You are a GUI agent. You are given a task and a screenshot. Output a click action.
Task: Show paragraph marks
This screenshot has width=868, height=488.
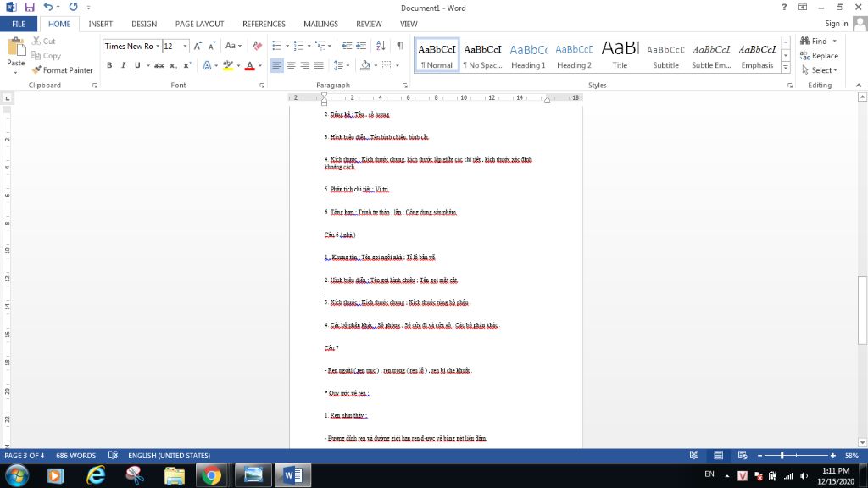(400, 46)
